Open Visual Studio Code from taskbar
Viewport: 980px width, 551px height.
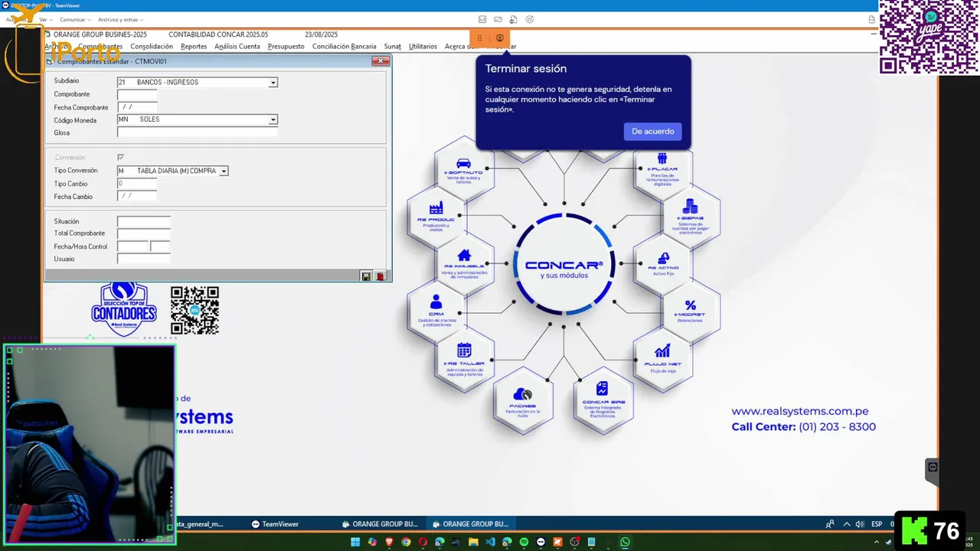pos(490,542)
